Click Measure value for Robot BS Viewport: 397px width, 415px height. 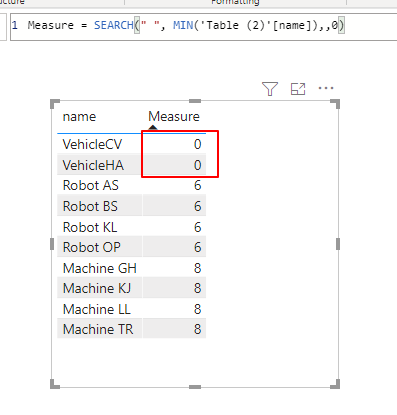[198, 206]
